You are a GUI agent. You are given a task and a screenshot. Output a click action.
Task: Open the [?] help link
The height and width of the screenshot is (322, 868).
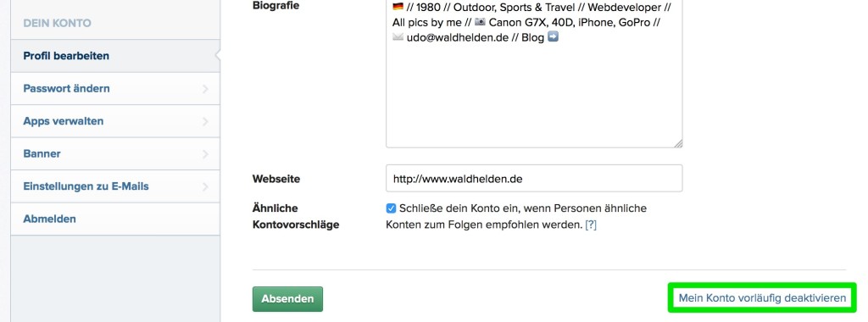coord(591,225)
